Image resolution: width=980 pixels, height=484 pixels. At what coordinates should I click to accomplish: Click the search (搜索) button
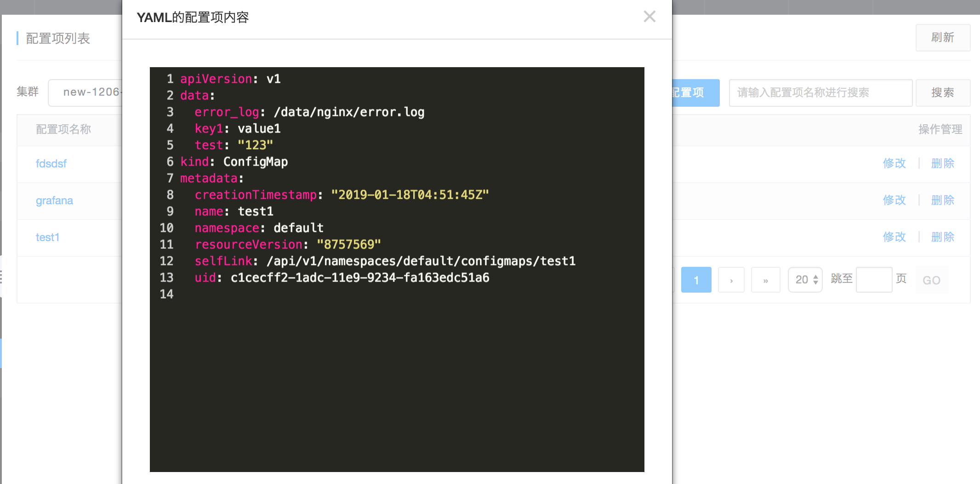[x=942, y=93]
